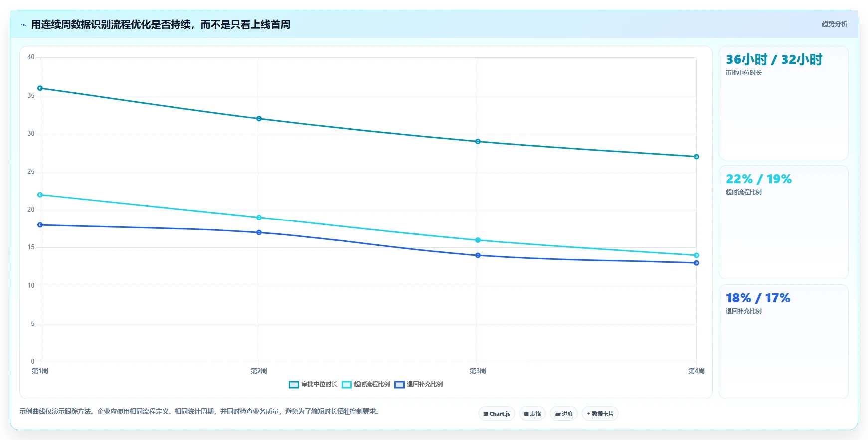Click the 数据卡片 tag pill
This screenshot has width=868, height=440.
[x=600, y=414]
